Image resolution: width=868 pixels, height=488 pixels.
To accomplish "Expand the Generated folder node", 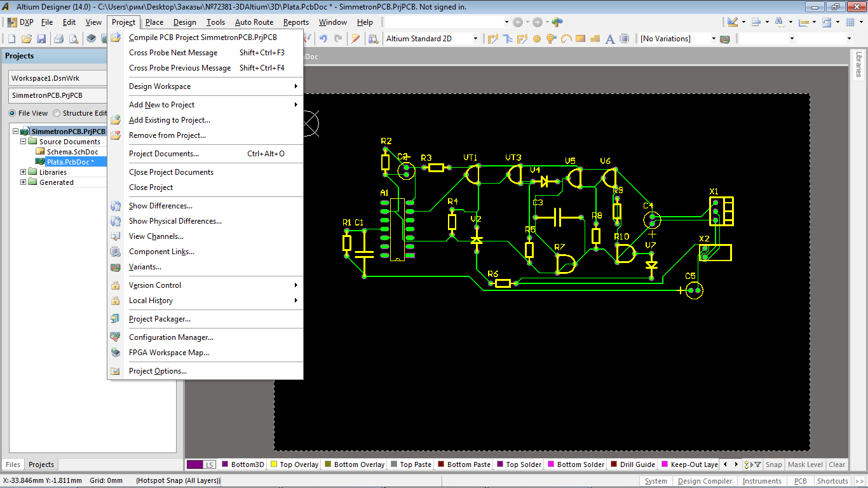I will (x=24, y=182).
